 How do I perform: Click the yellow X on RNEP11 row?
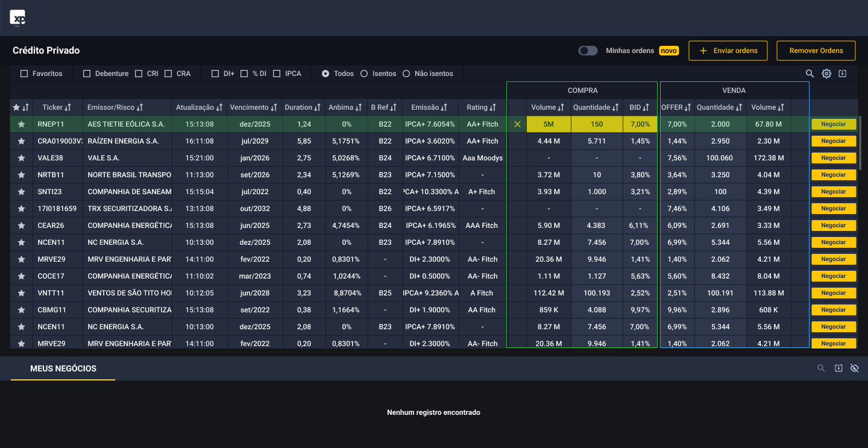[517, 124]
